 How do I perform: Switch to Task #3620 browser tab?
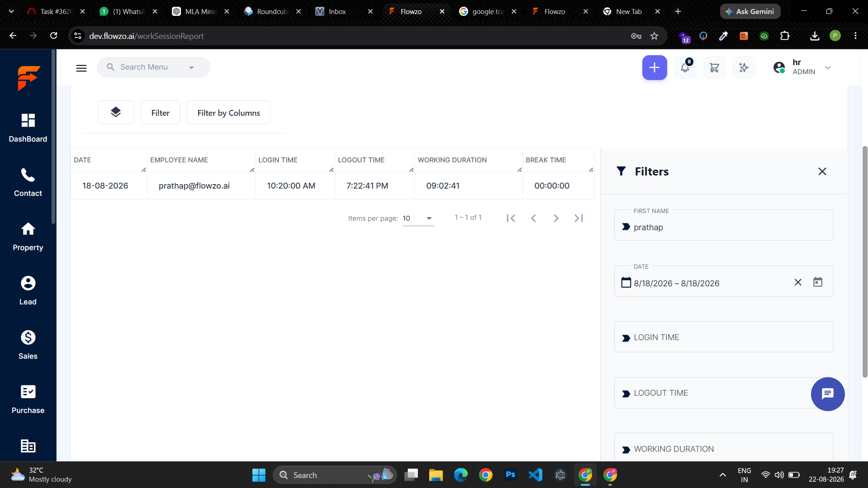pos(55,11)
